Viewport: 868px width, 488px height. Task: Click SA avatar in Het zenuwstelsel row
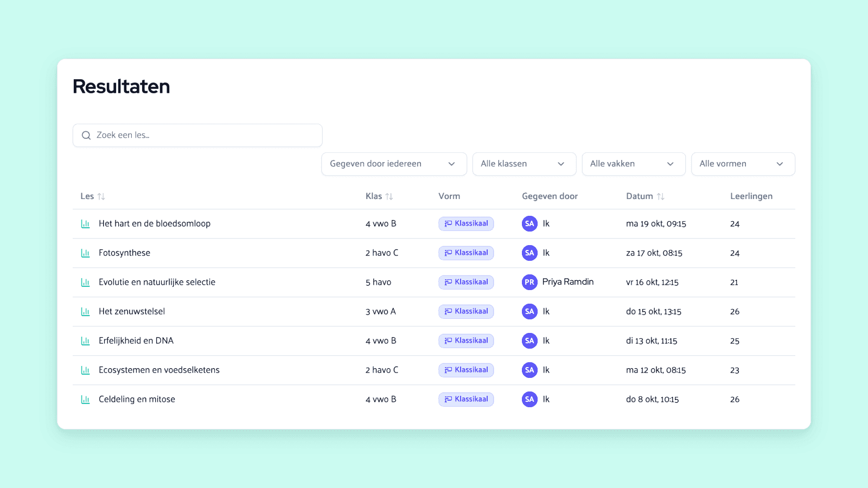(529, 311)
